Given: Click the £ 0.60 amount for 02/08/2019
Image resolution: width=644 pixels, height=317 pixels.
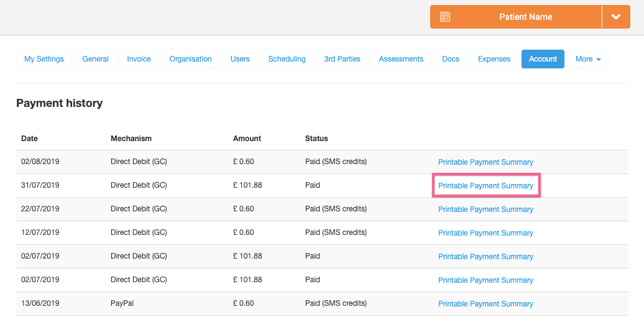Looking at the screenshot, I should (x=243, y=162).
